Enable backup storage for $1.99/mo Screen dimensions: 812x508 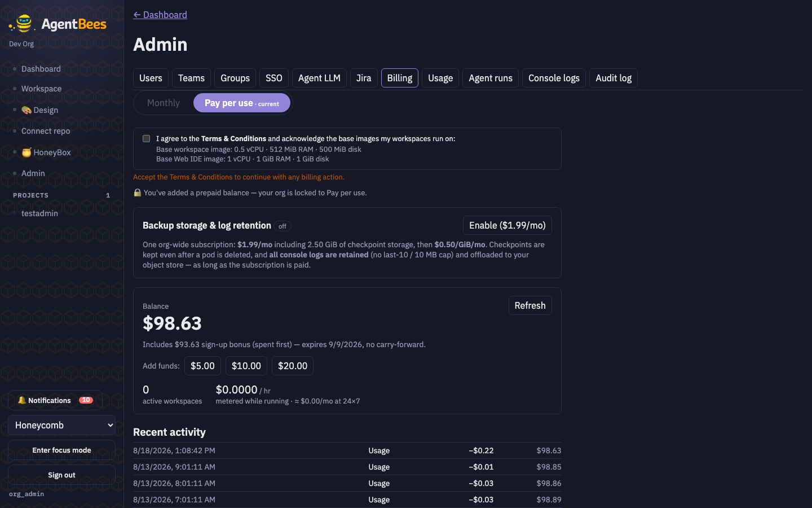click(x=507, y=225)
